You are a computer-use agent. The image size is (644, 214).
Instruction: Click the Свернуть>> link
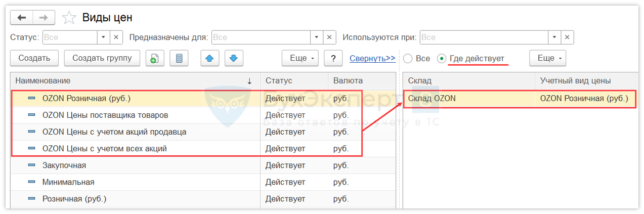coord(372,58)
